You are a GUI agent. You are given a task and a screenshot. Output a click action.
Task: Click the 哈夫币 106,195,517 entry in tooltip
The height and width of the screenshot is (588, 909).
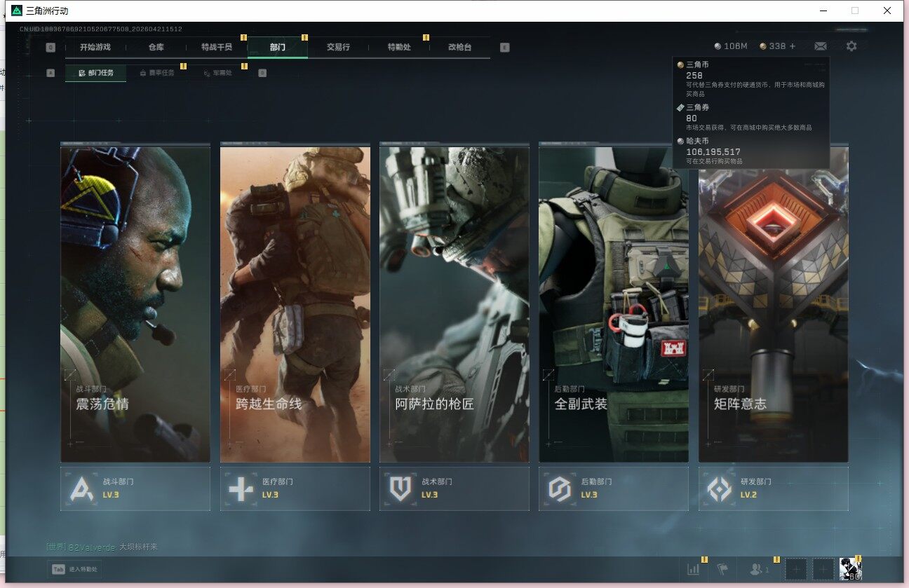click(x=752, y=151)
